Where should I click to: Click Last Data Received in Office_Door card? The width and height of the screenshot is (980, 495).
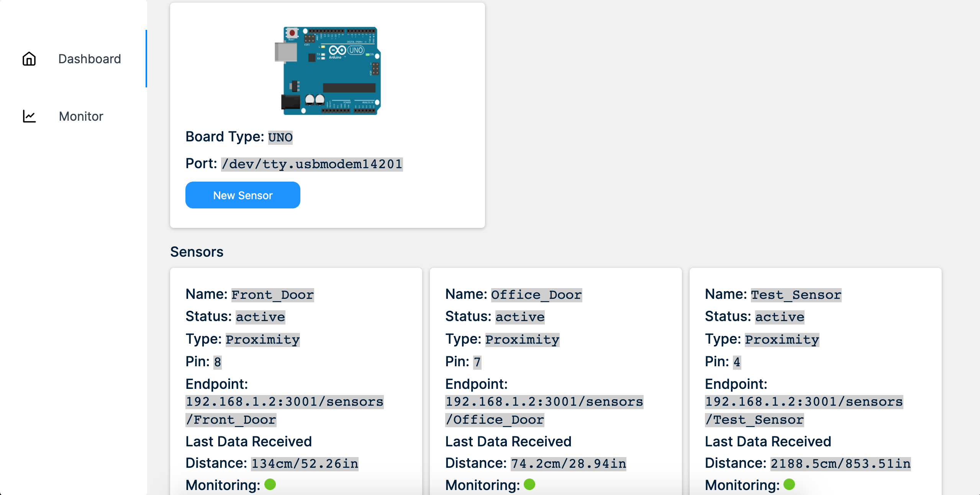tap(508, 442)
